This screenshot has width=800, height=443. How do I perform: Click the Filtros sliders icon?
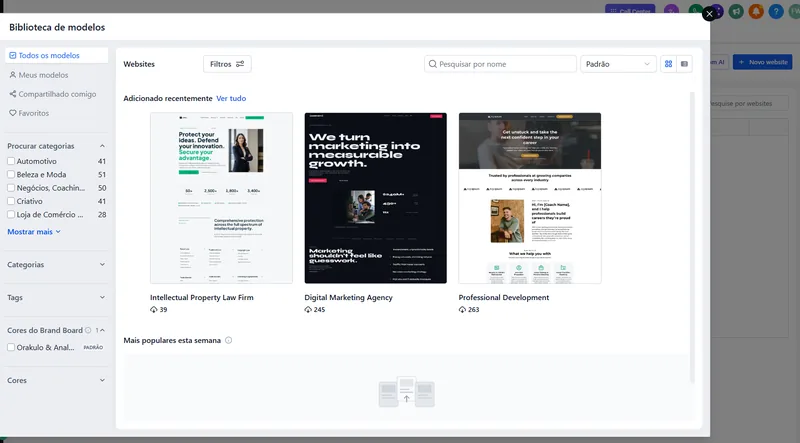pyautogui.click(x=240, y=64)
